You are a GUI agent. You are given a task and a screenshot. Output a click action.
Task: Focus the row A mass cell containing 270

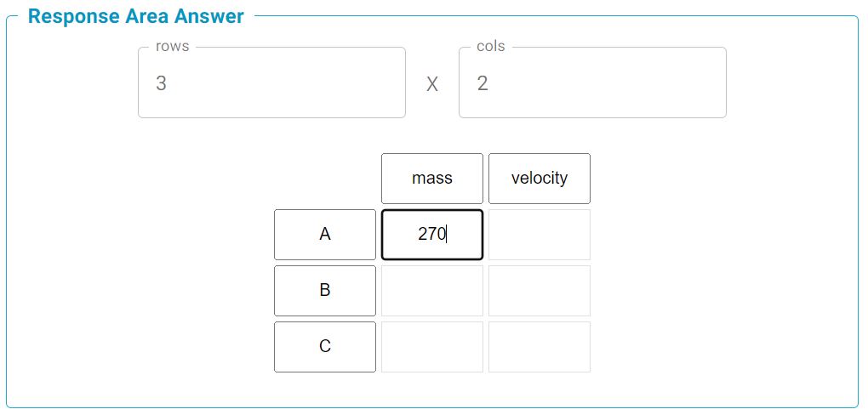(x=431, y=235)
